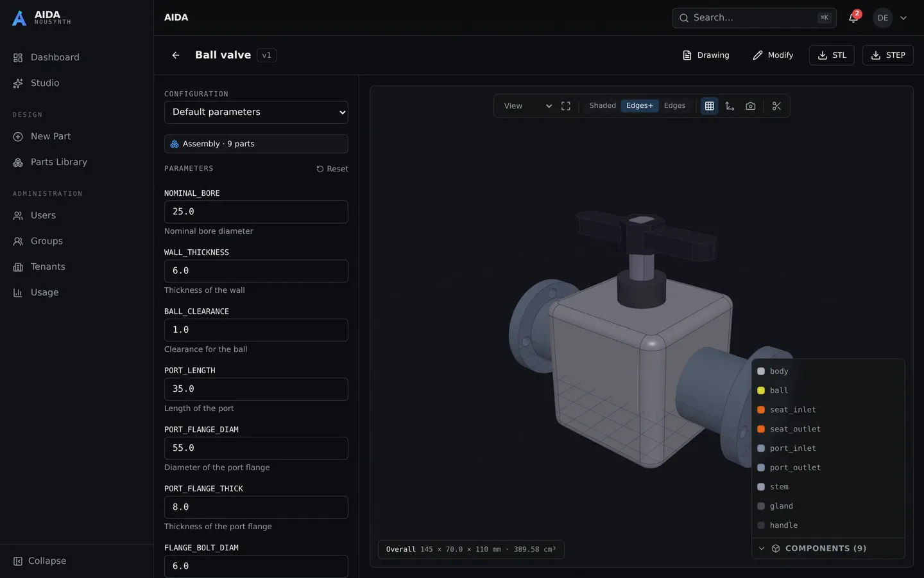Click the Dashboard sidebar icon
This screenshot has width=924, height=578.
18,58
